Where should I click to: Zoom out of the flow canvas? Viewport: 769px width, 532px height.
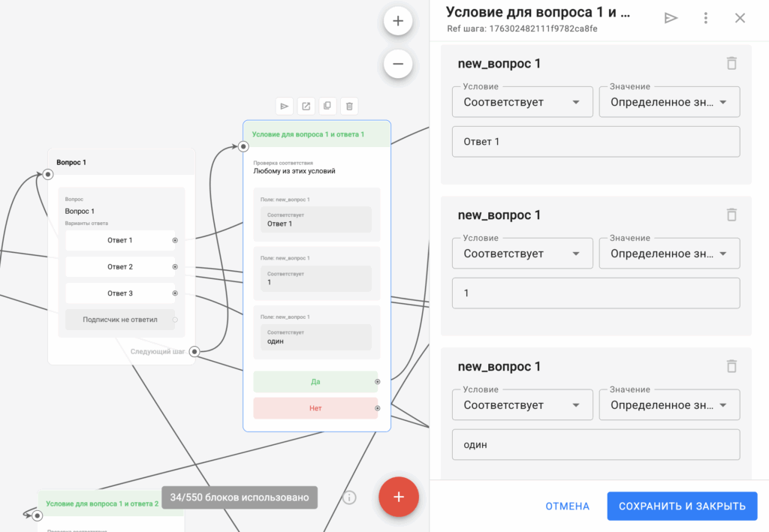[398, 65]
